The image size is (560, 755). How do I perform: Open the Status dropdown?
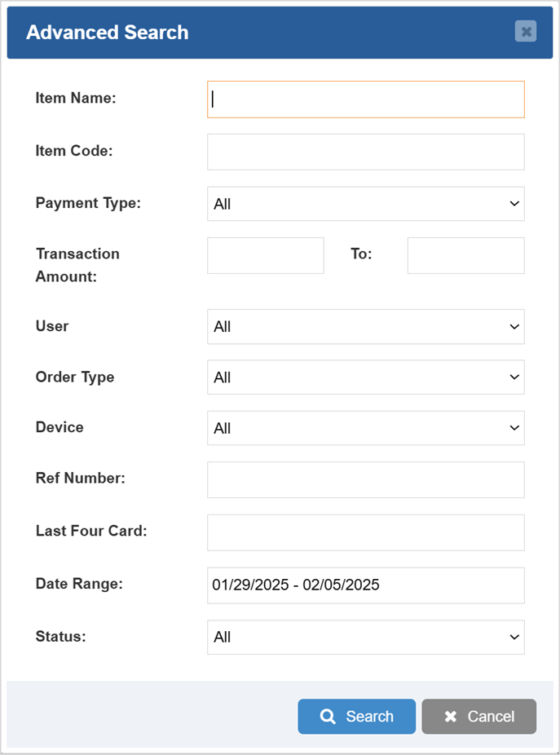tap(365, 637)
